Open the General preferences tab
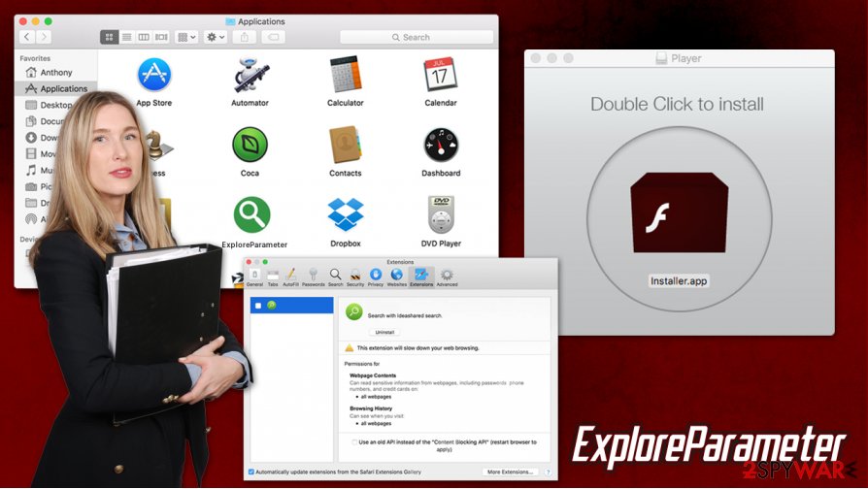This screenshot has width=868, height=489. coord(254,277)
